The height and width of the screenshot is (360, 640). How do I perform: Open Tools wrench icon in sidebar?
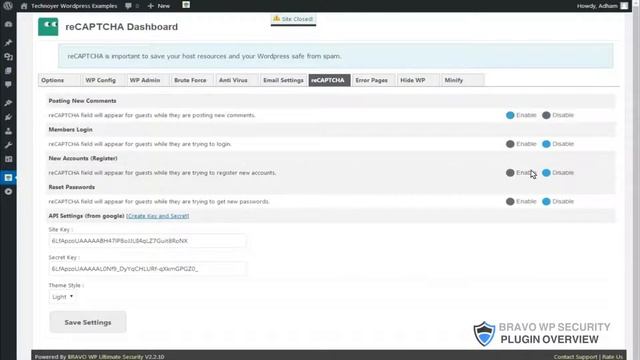8,145
